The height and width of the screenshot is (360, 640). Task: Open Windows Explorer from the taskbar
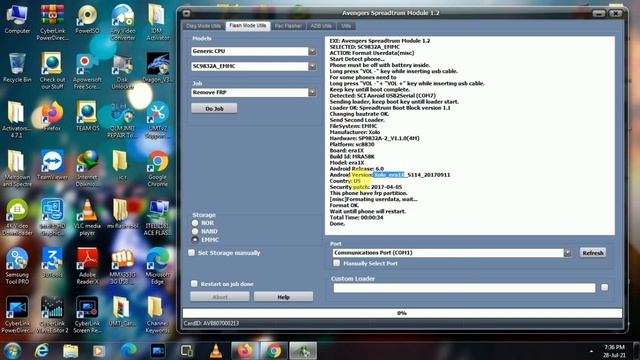70,351
